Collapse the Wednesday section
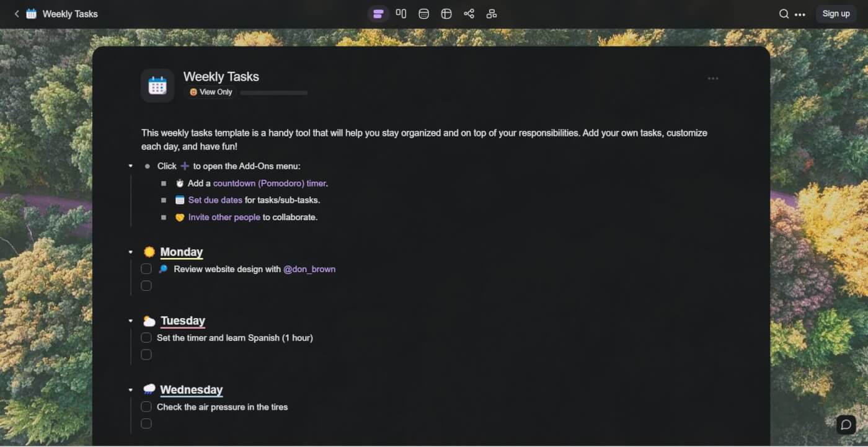This screenshot has height=447, width=868. tap(130, 390)
